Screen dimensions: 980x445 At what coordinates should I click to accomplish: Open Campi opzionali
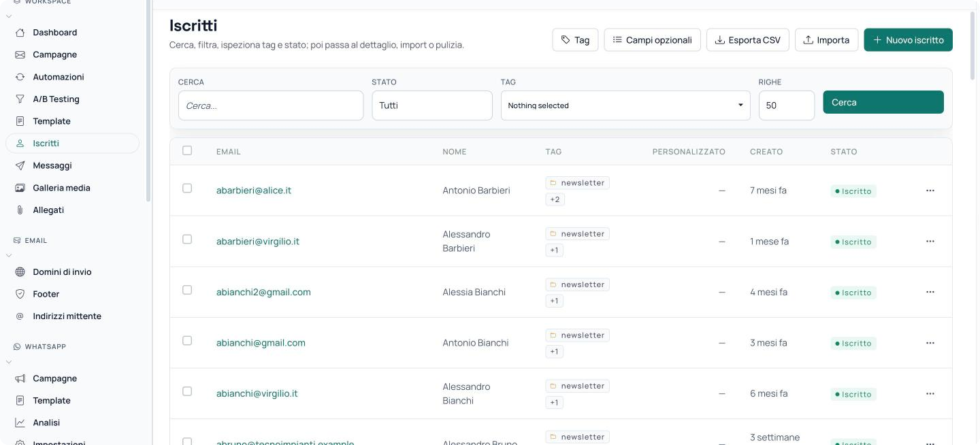pos(652,40)
